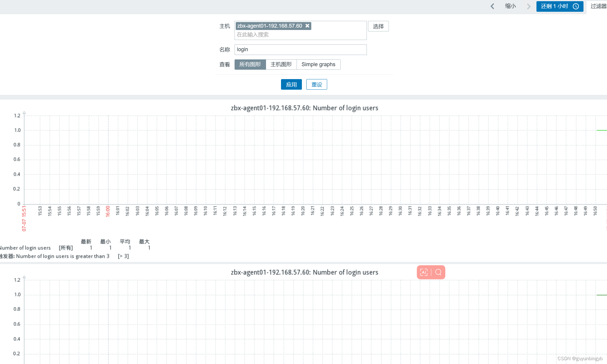Go to previous time period arrow
The width and height of the screenshot is (607, 364).
[492, 6]
